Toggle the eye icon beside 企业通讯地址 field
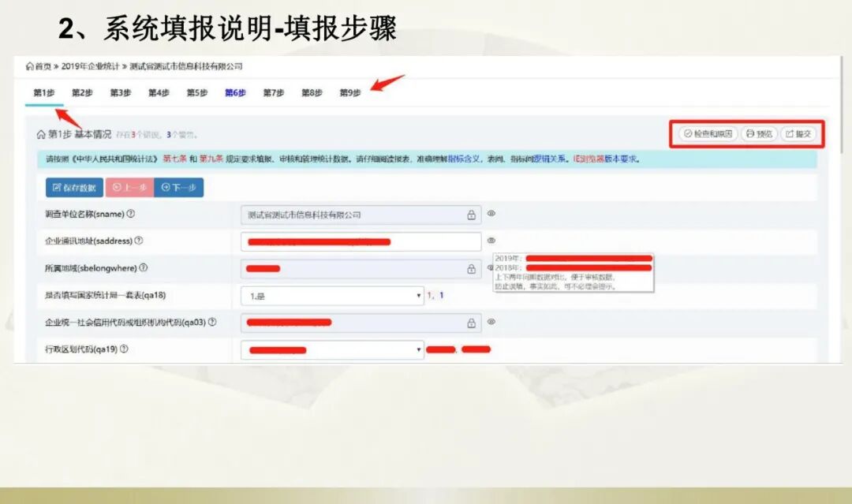The image size is (852, 504). tap(491, 240)
